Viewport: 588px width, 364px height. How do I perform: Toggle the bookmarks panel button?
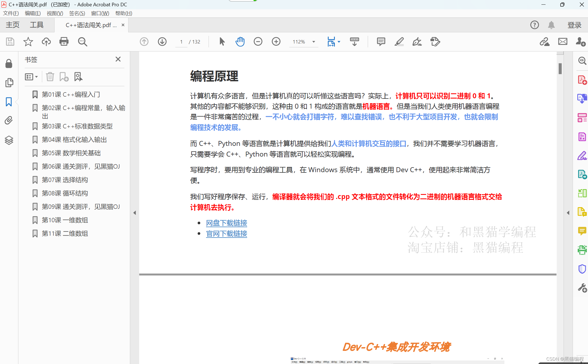[x=9, y=102]
